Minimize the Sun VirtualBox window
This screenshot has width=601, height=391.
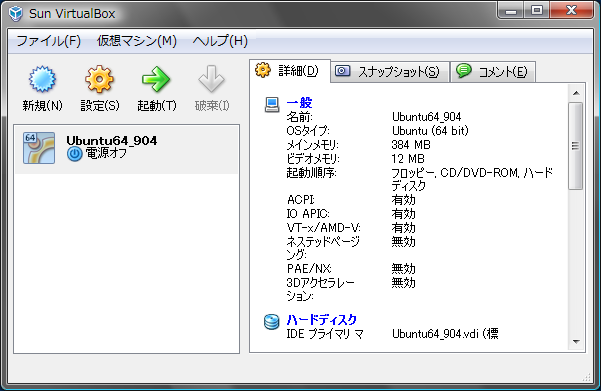[511, 10]
